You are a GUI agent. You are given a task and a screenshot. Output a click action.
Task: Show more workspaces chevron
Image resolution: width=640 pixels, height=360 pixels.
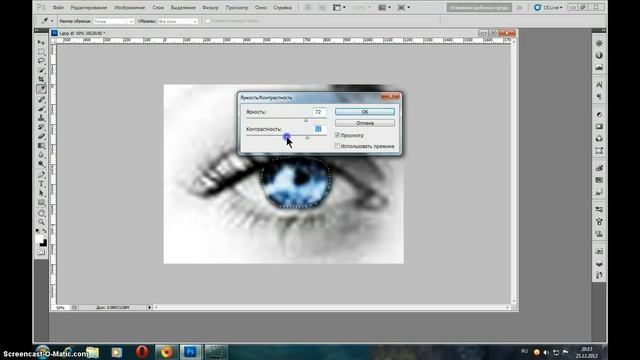click(x=519, y=7)
